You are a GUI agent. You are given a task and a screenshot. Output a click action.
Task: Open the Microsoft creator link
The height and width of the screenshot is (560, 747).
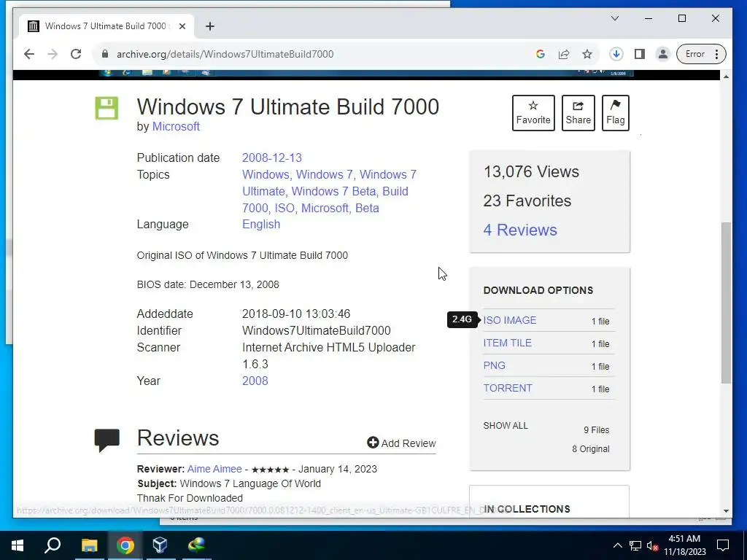[176, 126]
